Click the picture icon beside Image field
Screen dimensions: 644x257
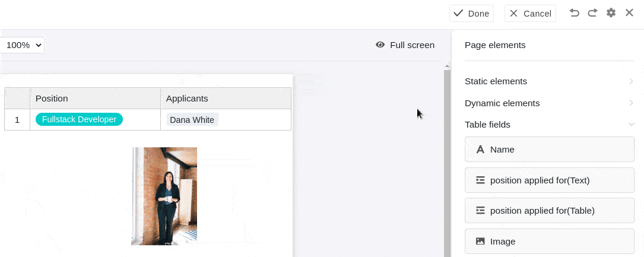(480, 242)
